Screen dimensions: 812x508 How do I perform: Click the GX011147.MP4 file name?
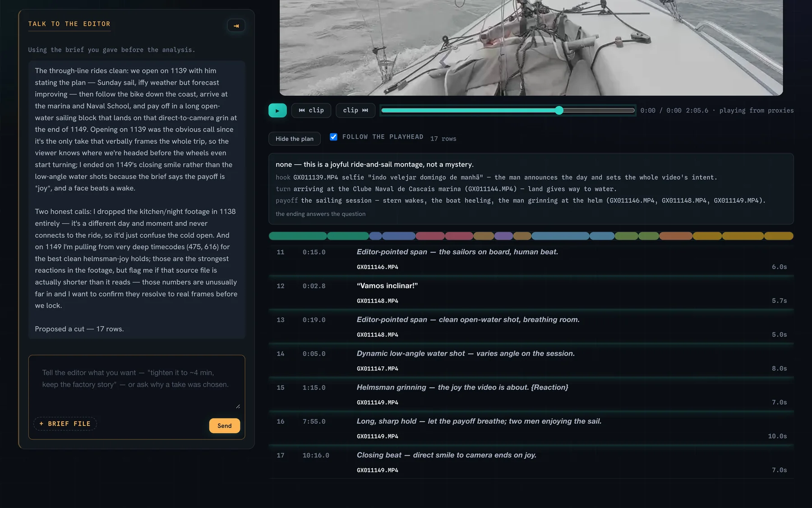(378, 368)
